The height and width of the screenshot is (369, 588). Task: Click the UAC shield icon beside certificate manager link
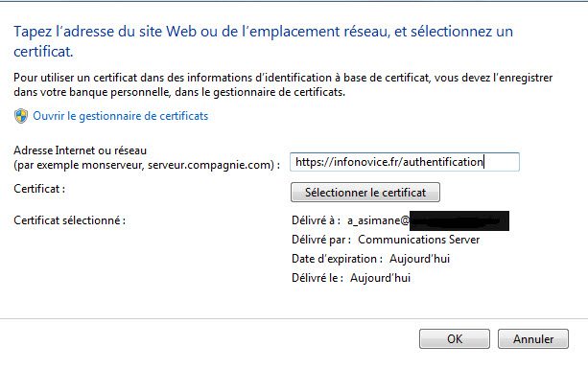click(21, 116)
